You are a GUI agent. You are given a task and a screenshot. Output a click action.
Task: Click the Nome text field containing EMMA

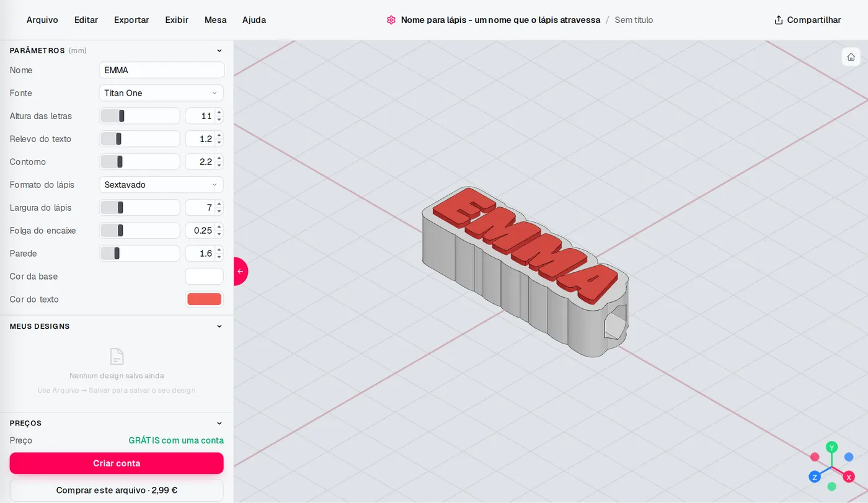coord(162,70)
